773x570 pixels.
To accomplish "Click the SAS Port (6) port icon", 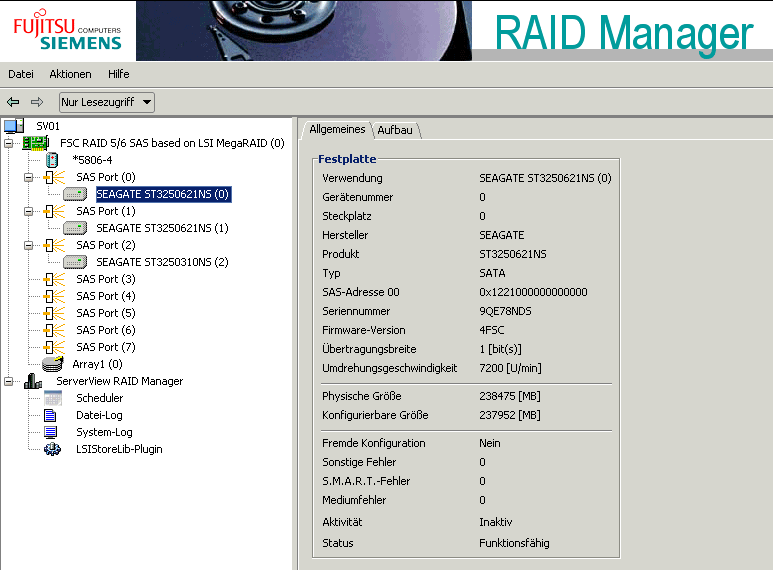I will [x=54, y=330].
